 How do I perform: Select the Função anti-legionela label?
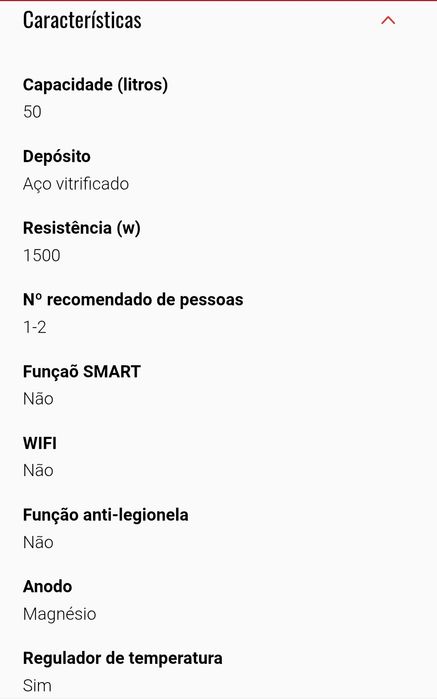[x=106, y=515]
